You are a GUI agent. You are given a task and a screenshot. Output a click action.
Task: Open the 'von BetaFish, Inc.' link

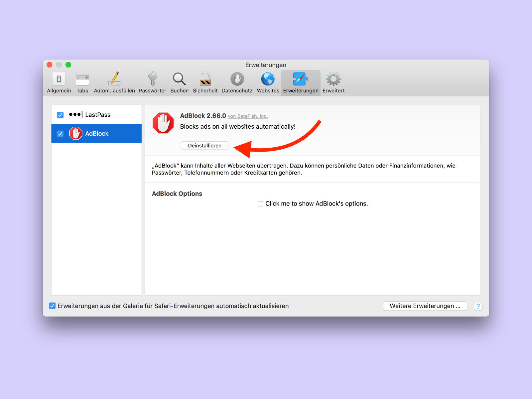point(248,116)
